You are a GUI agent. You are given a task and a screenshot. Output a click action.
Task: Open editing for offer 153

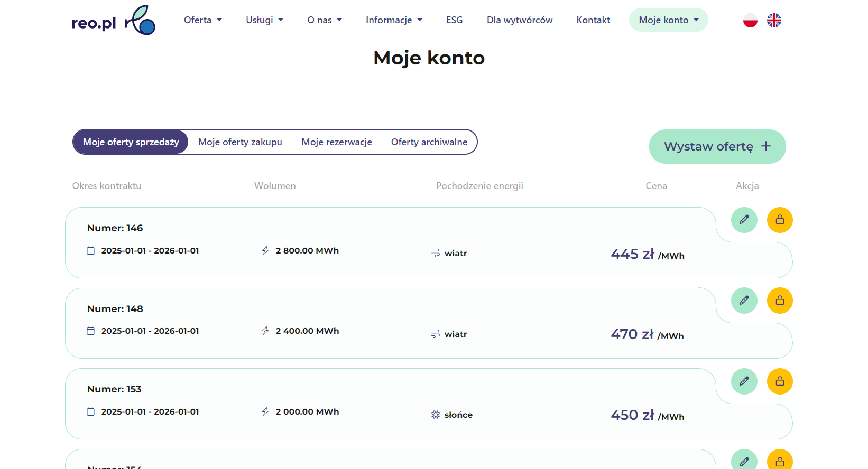[744, 381]
